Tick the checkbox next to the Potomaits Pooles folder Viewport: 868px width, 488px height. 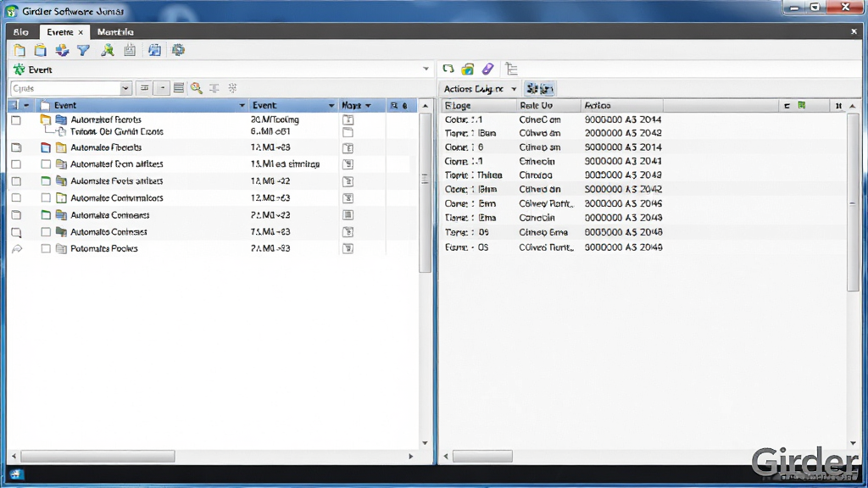[46, 249]
